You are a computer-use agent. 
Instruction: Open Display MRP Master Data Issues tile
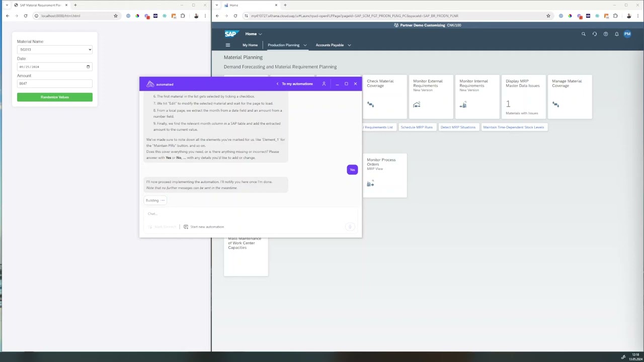524,97
